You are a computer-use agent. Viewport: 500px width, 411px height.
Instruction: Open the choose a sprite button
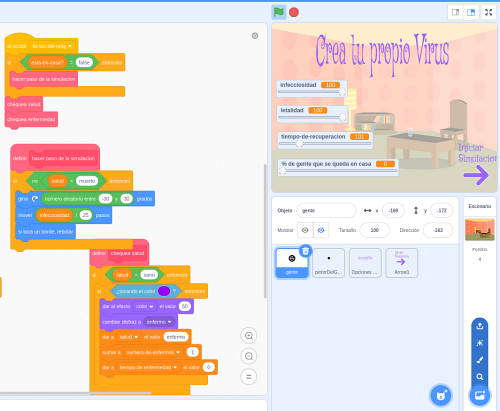pos(441,396)
